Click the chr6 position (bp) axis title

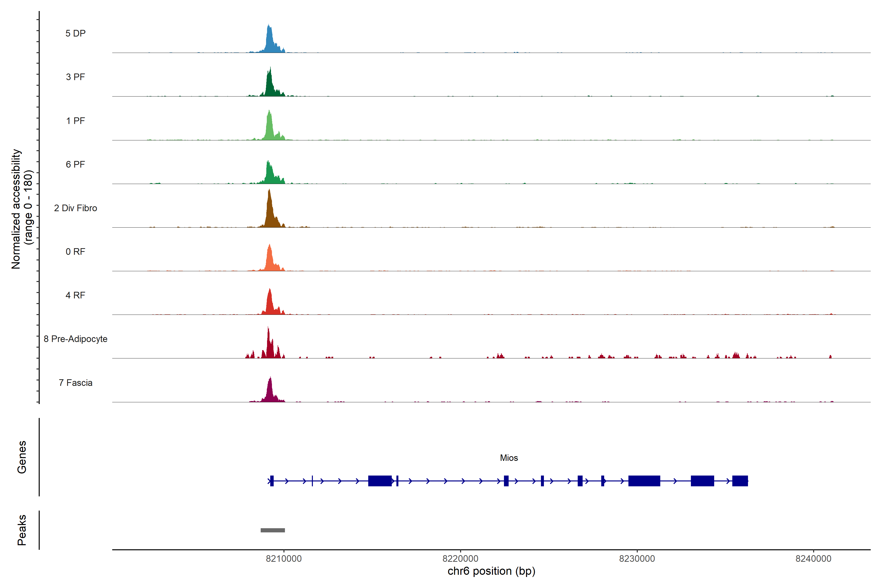491,571
